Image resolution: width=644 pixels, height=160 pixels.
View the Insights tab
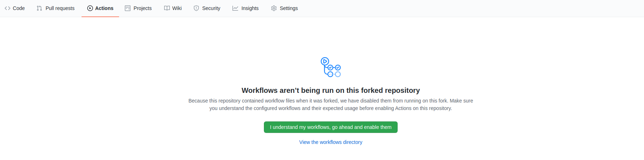tap(245, 8)
